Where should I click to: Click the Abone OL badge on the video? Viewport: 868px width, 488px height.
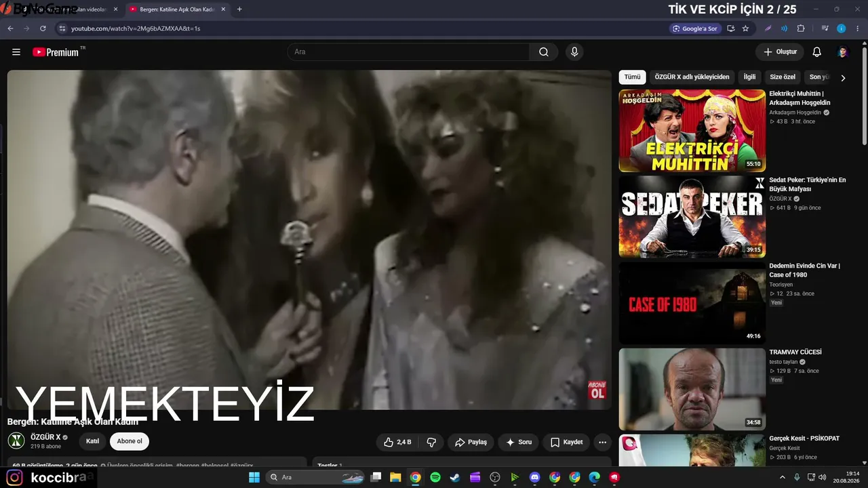pos(597,390)
